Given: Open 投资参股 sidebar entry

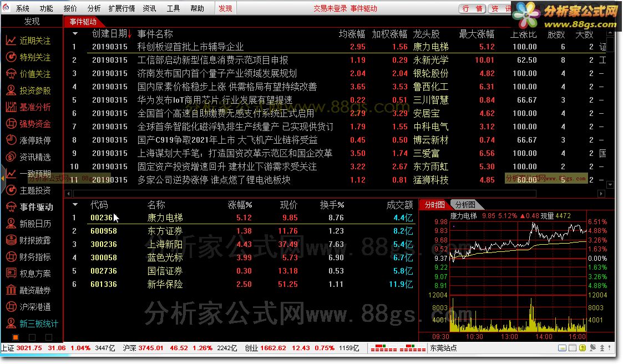Looking at the screenshot, I should point(28,90).
